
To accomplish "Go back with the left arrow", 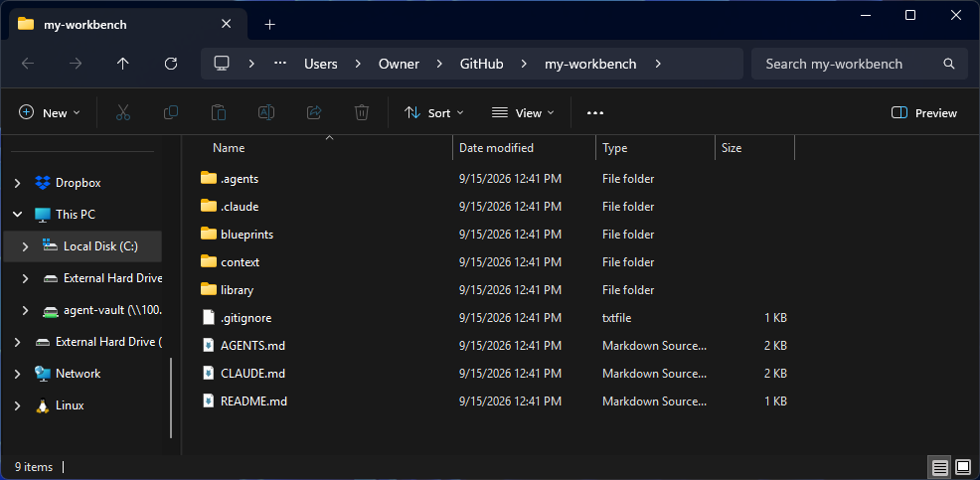I will [x=28, y=64].
